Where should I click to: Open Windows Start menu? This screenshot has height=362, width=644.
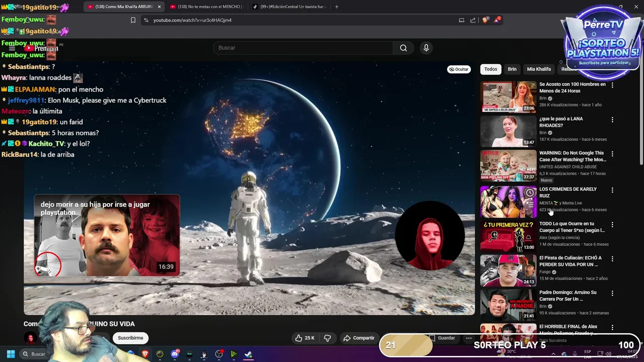click(x=11, y=354)
